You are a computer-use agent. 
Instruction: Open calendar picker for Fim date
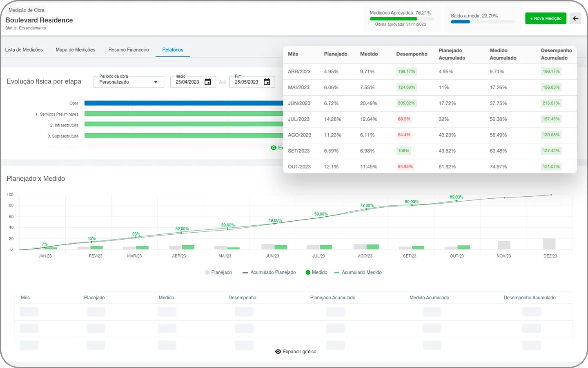coord(267,82)
